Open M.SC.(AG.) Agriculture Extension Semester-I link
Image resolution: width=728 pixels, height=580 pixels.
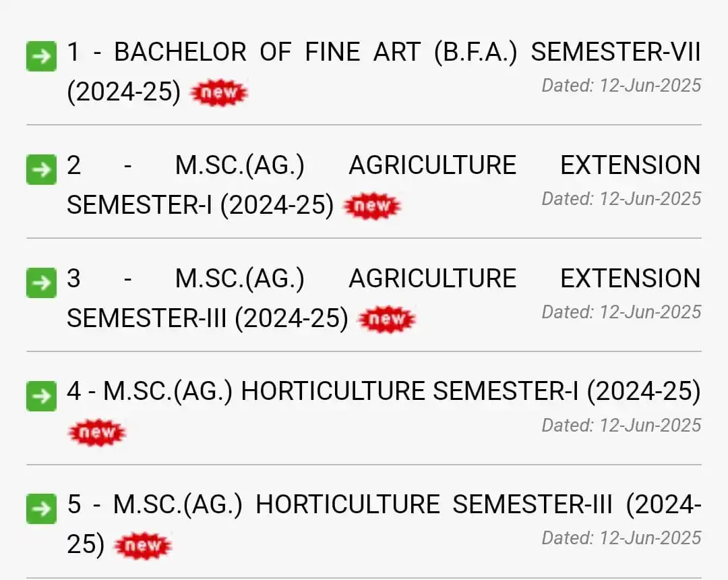(x=384, y=185)
